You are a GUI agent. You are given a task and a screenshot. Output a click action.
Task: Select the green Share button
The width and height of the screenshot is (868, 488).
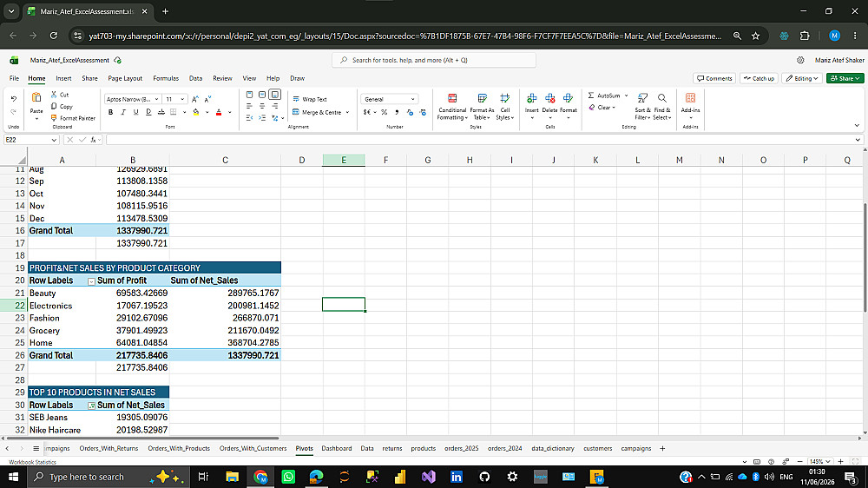tap(845, 78)
